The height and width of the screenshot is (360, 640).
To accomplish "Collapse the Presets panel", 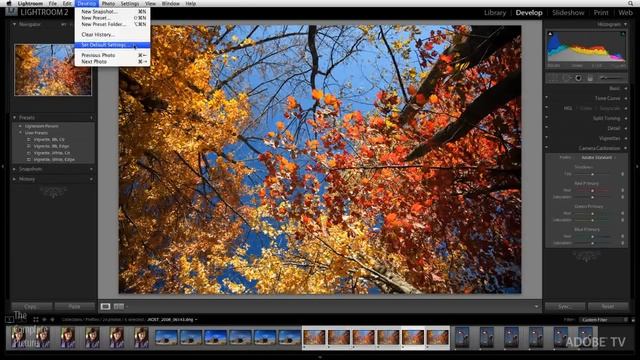I will click(14, 118).
